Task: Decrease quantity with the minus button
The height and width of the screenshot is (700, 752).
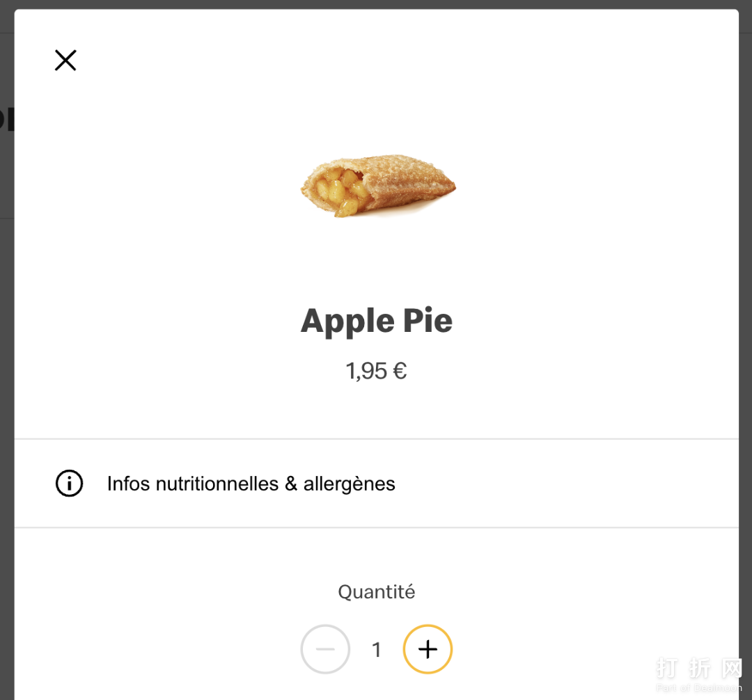Action: (325, 649)
